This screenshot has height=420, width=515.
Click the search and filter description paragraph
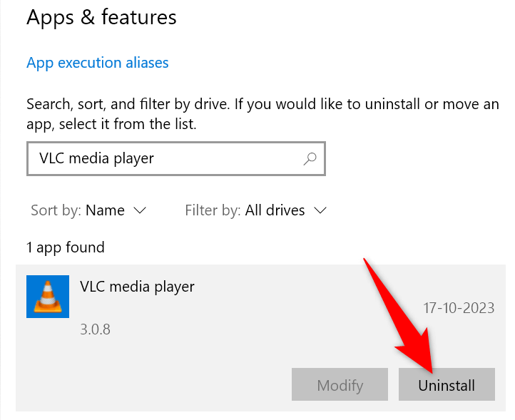[x=262, y=114]
